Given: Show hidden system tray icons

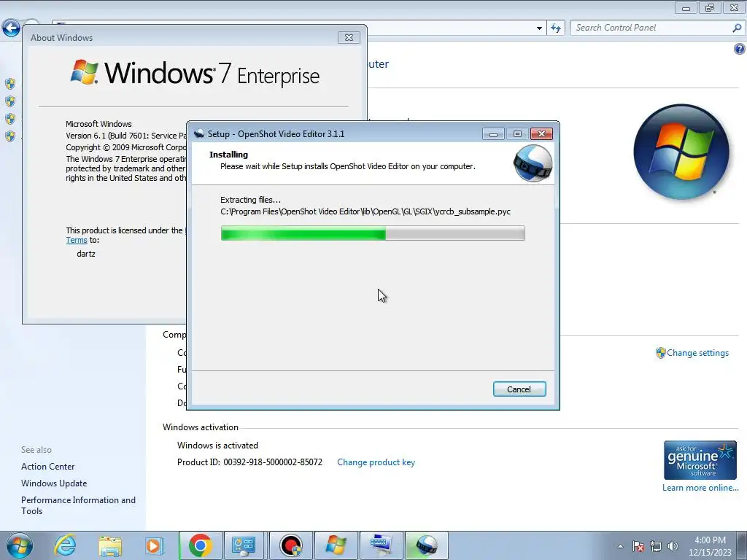Looking at the screenshot, I should pyautogui.click(x=620, y=546).
